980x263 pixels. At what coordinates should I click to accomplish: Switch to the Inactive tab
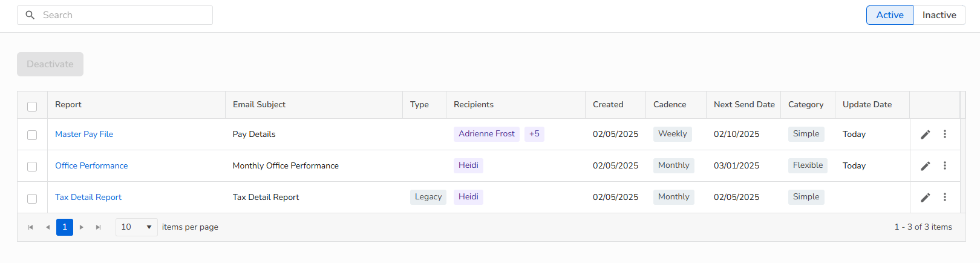pyautogui.click(x=939, y=15)
